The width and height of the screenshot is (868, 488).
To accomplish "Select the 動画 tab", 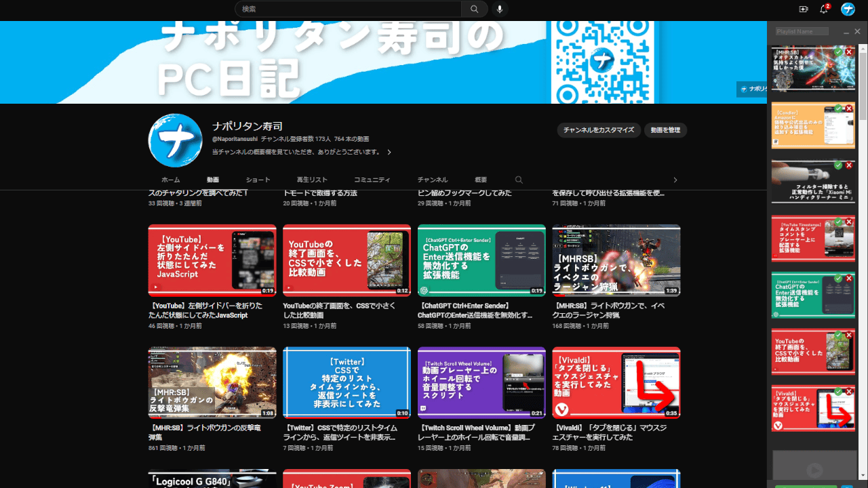I will point(213,180).
